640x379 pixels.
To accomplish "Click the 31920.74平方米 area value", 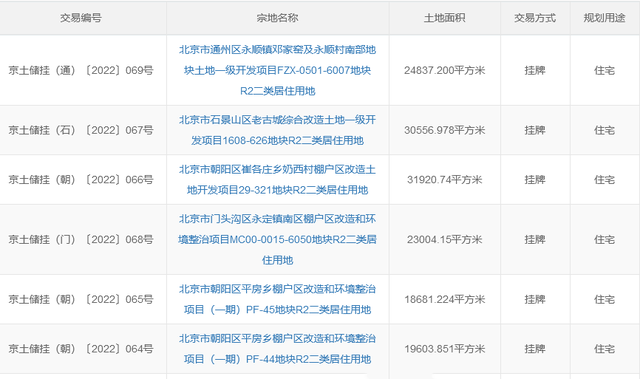I will [x=444, y=180].
